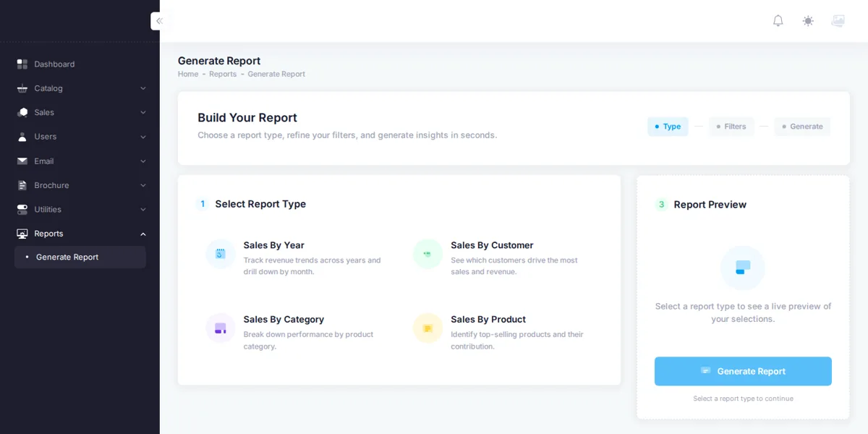Switch to the Filters step
This screenshot has width=868, height=434.
pyautogui.click(x=731, y=127)
